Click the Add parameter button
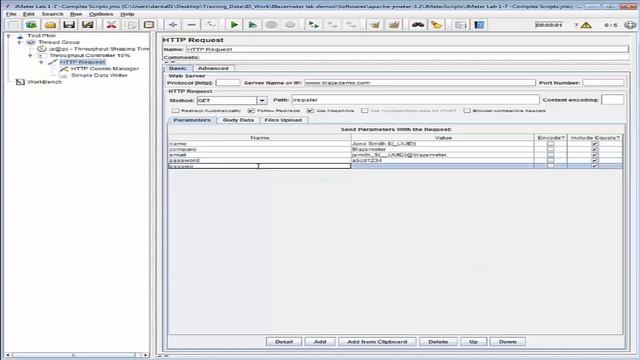 (320, 342)
